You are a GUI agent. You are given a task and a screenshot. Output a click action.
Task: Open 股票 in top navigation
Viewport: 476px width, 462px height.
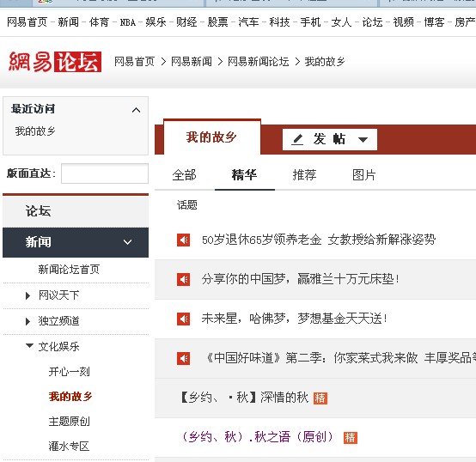[x=217, y=22]
